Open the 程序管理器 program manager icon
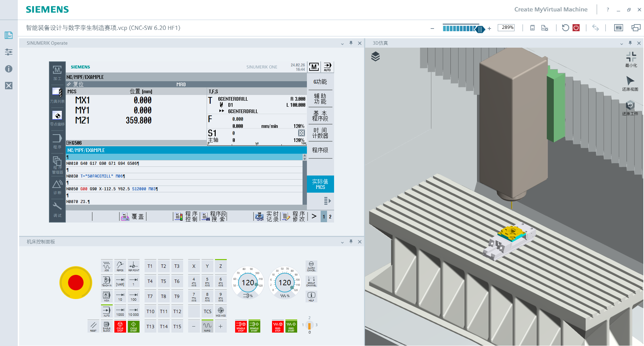Viewport: 644px width, 346px height. 57,165
